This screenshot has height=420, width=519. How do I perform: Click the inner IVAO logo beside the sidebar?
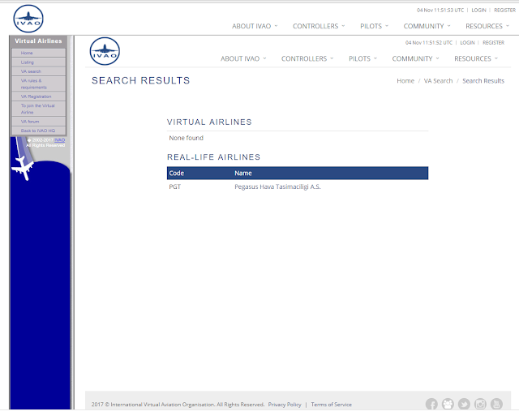(x=105, y=51)
